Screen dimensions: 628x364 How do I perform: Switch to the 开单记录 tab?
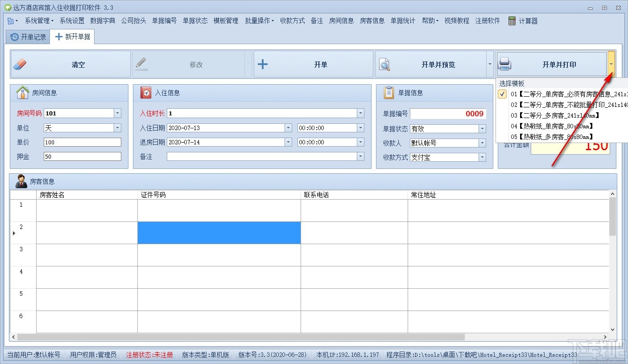coord(28,37)
